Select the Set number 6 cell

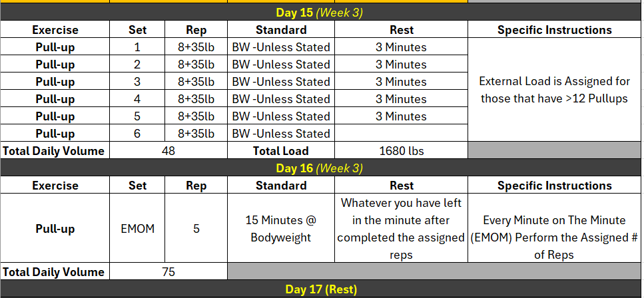(137, 134)
